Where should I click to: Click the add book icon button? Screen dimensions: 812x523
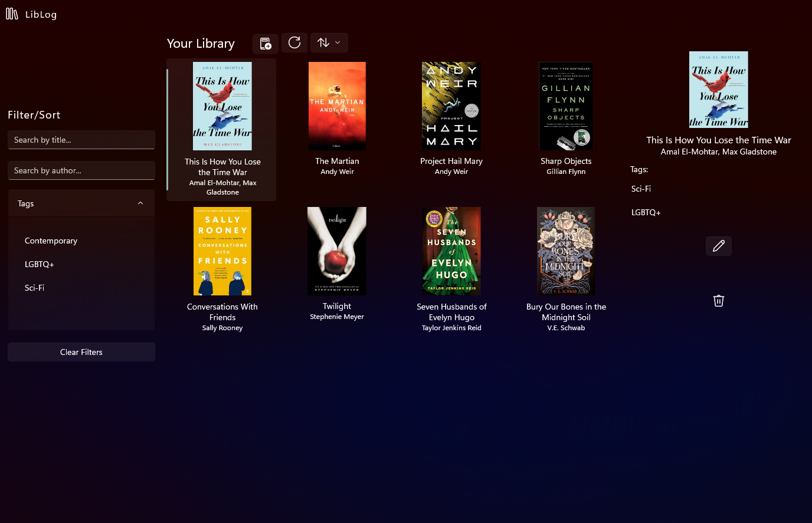click(x=266, y=43)
